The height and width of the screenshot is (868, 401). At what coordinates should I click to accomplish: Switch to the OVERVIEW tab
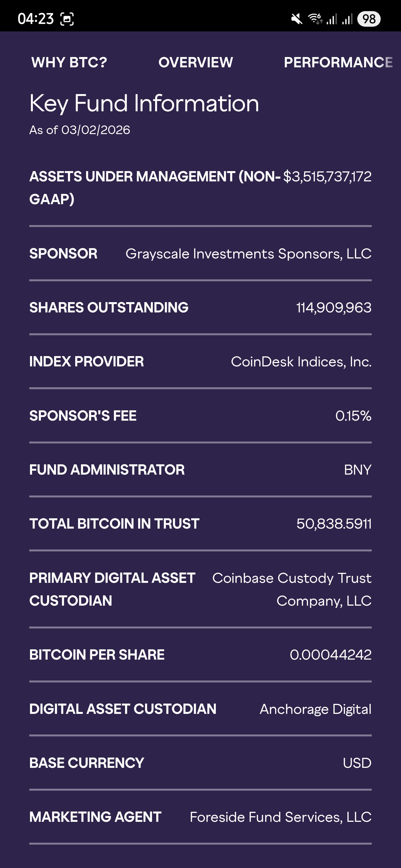[195, 62]
